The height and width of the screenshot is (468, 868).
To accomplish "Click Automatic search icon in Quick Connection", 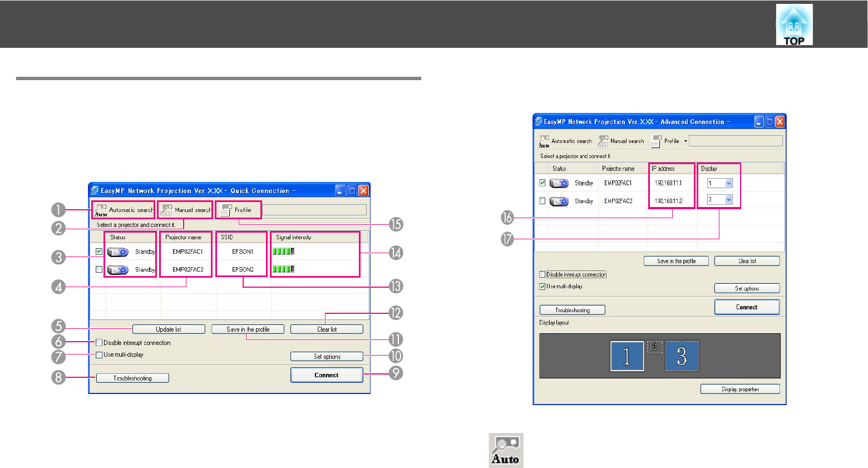I will coord(101,210).
